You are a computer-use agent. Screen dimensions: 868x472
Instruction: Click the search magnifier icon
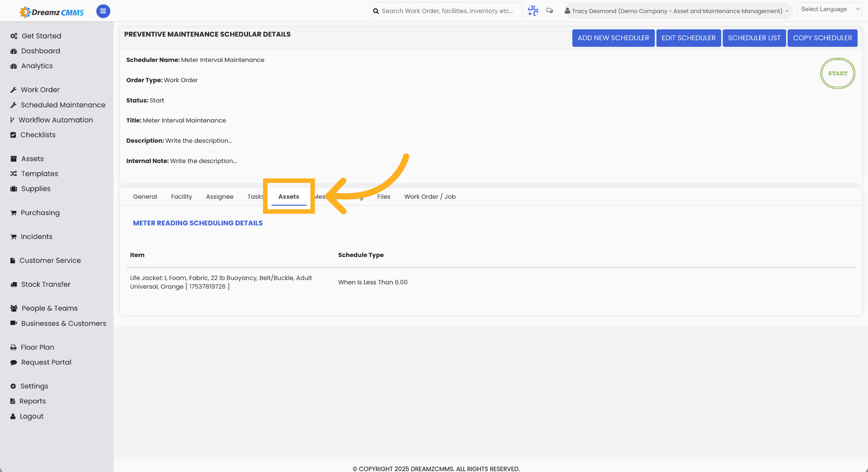coord(376,11)
